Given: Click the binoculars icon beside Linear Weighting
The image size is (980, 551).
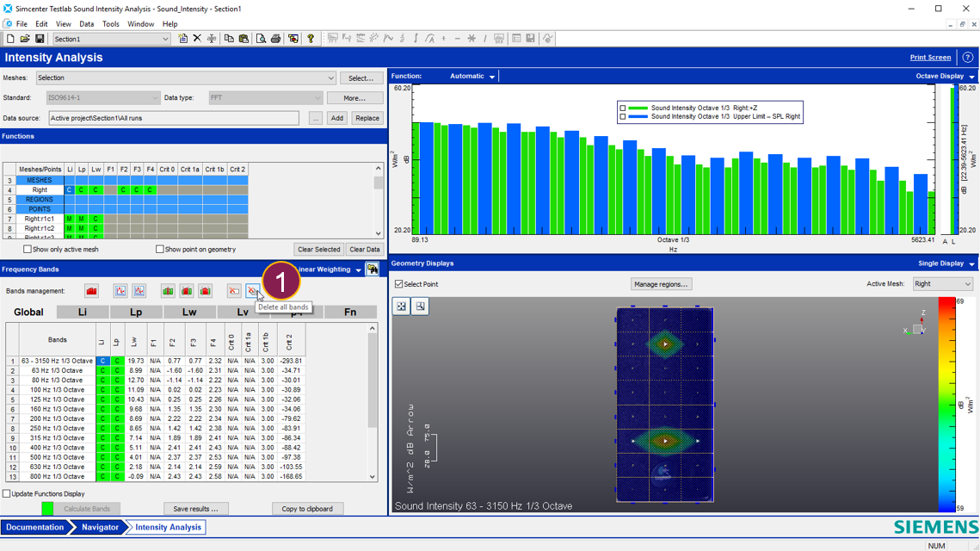Looking at the screenshot, I should click(373, 269).
